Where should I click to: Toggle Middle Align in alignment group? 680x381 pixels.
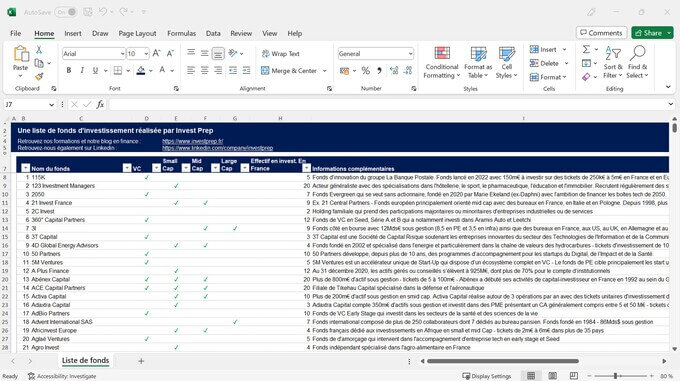click(x=204, y=53)
